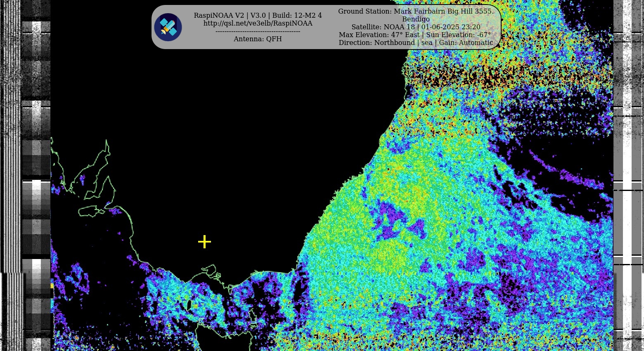Click the RaspiNOAA satellite logo icon
This screenshot has width=644, height=351.
[168, 27]
